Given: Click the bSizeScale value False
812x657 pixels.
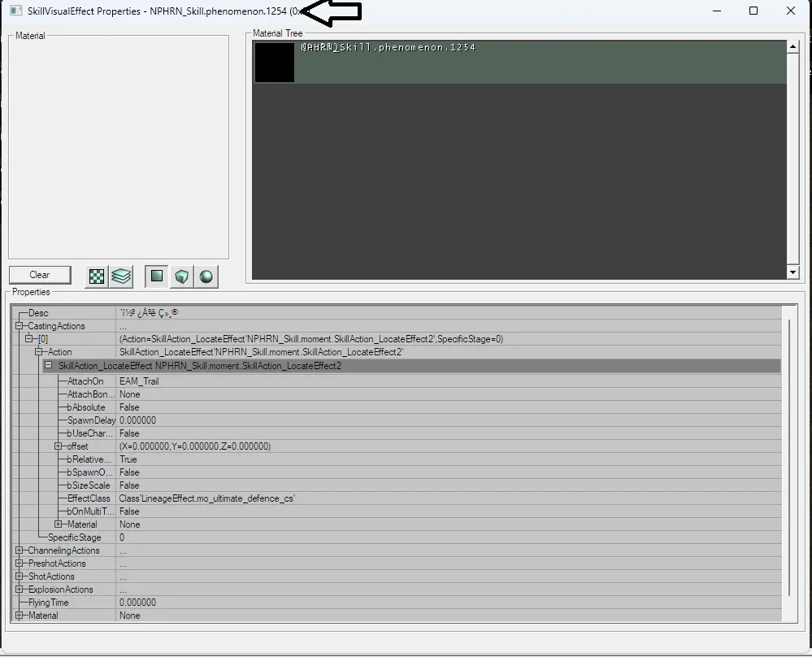Looking at the screenshot, I should 129,485.
